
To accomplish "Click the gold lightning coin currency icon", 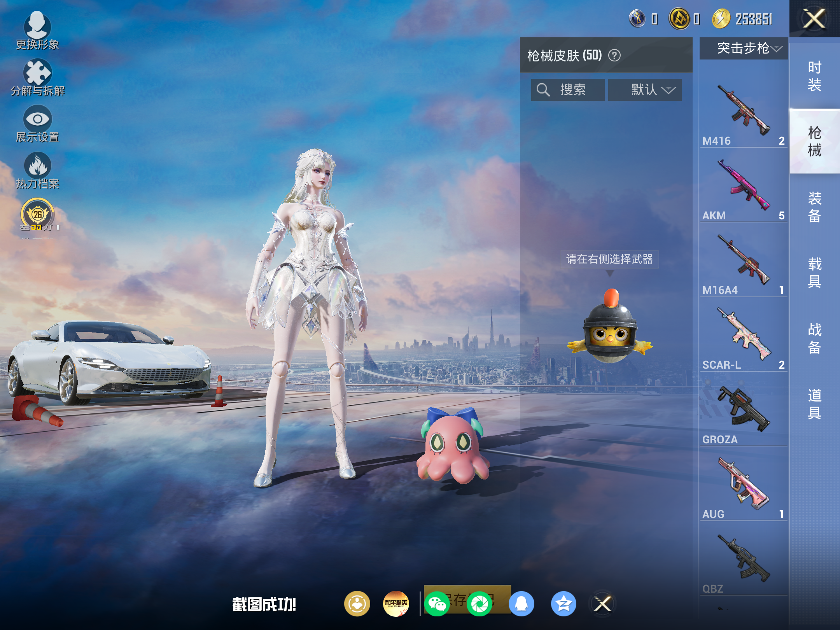I will pyautogui.click(x=721, y=19).
